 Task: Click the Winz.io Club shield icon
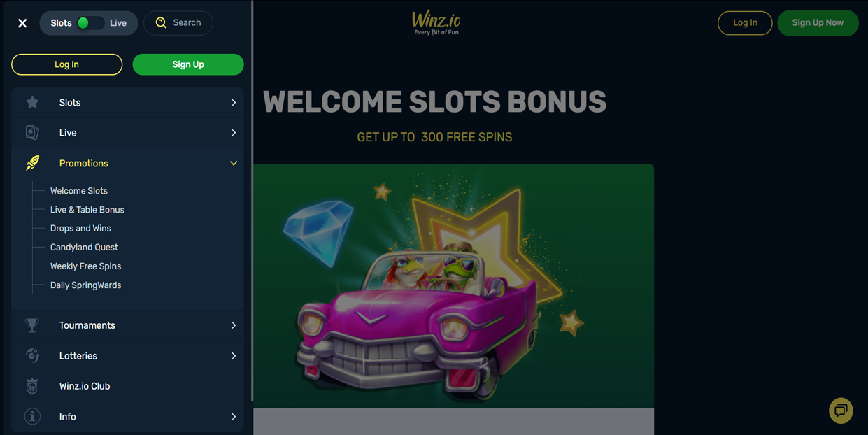click(x=32, y=386)
